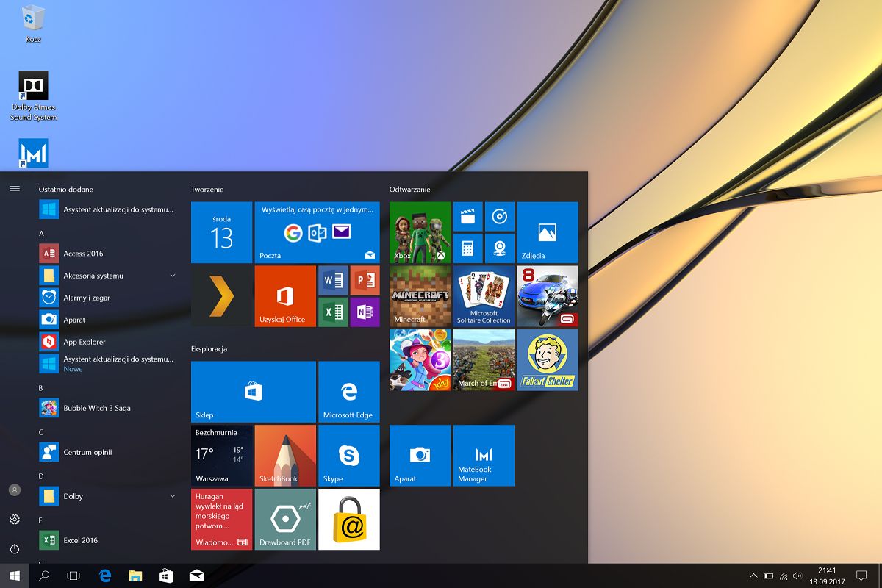882x588 pixels.
Task: Launch the Skype tile
Action: point(348,455)
